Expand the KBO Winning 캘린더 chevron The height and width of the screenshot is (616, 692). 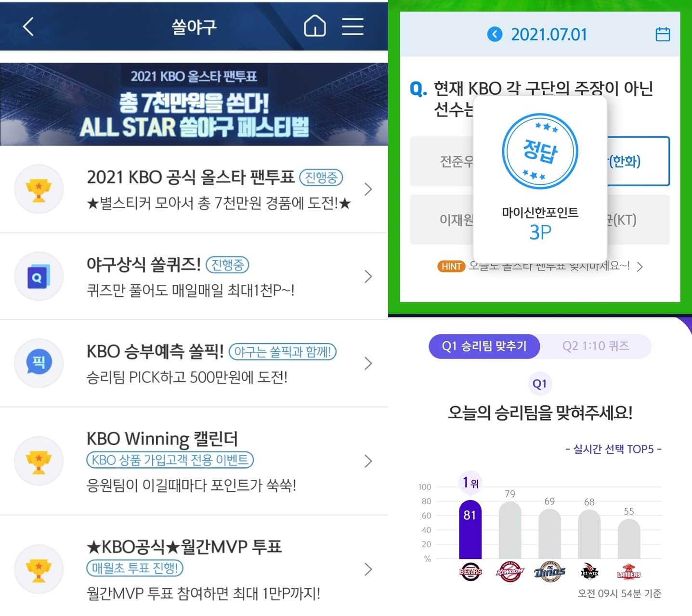click(368, 461)
